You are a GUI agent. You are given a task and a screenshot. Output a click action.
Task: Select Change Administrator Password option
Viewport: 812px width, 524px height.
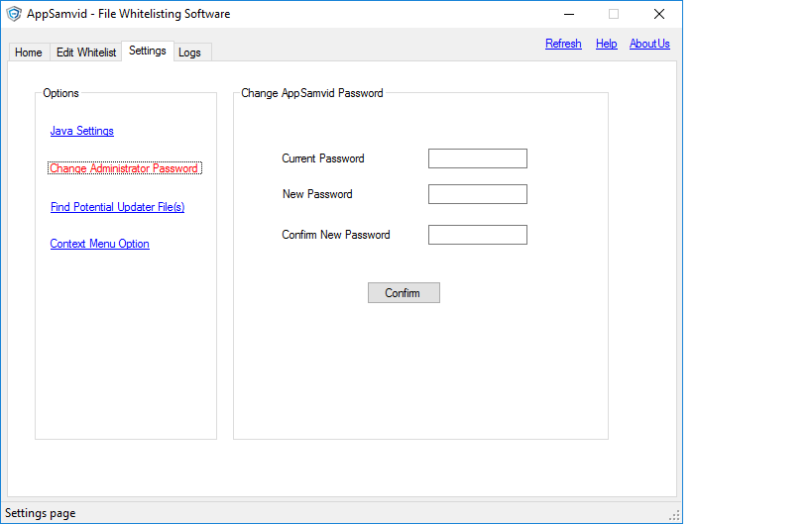124,168
